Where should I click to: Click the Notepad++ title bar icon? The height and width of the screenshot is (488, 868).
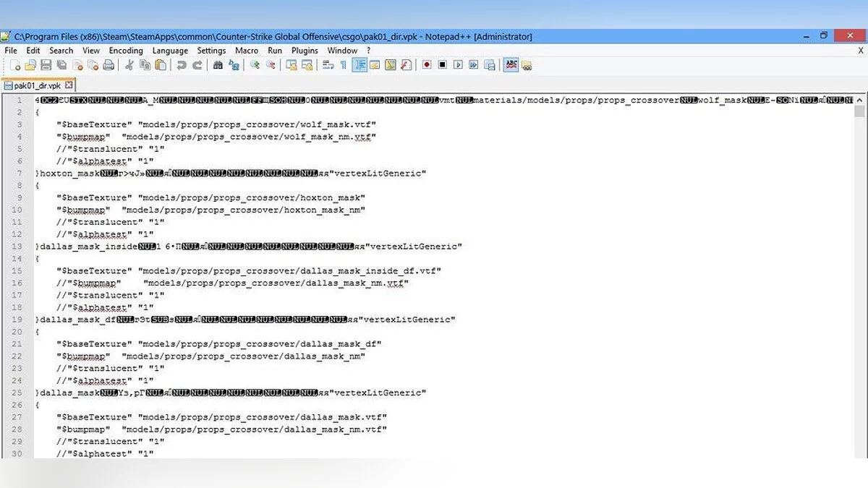pyautogui.click(x=7, y=36)
